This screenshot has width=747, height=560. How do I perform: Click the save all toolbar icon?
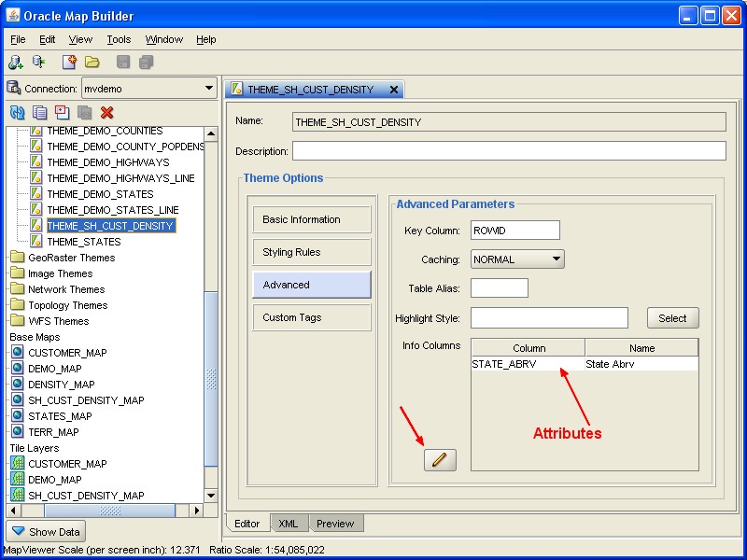(x=147, y=62)
